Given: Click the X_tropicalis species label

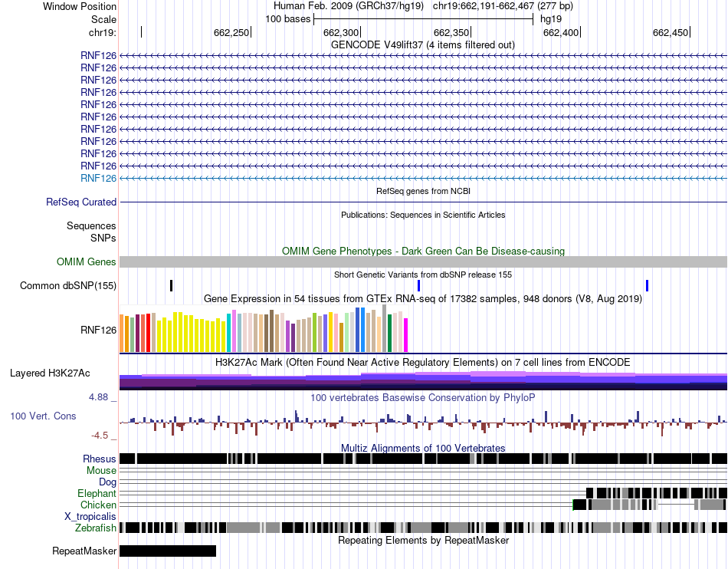Looking at the screenshot, I should point(90,517).
